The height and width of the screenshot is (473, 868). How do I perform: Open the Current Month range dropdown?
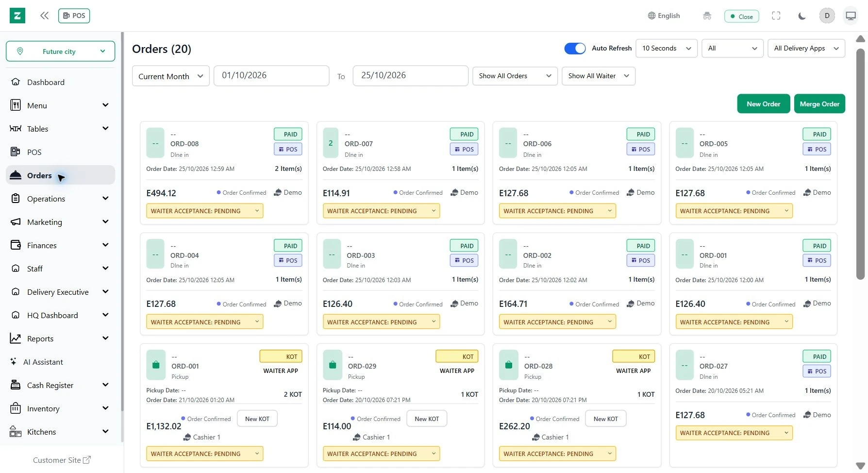pyautogui.click(x=170, y=76)
